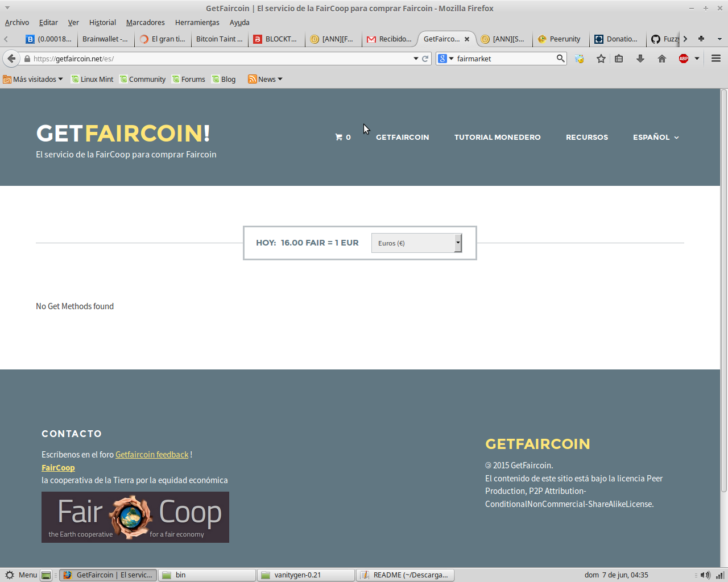728x582 pixels.
Task: Open the Historial menu
Action: [x=102, y=22]
